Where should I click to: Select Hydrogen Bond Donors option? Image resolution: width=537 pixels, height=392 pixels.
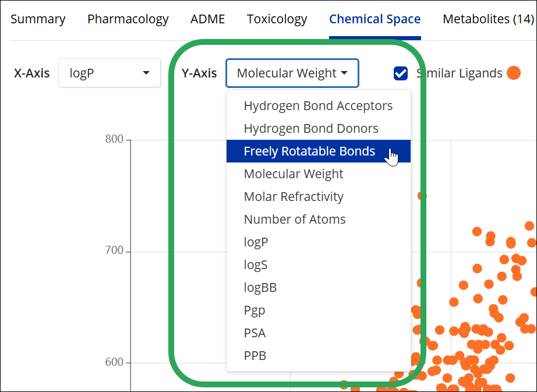[311, 129]
